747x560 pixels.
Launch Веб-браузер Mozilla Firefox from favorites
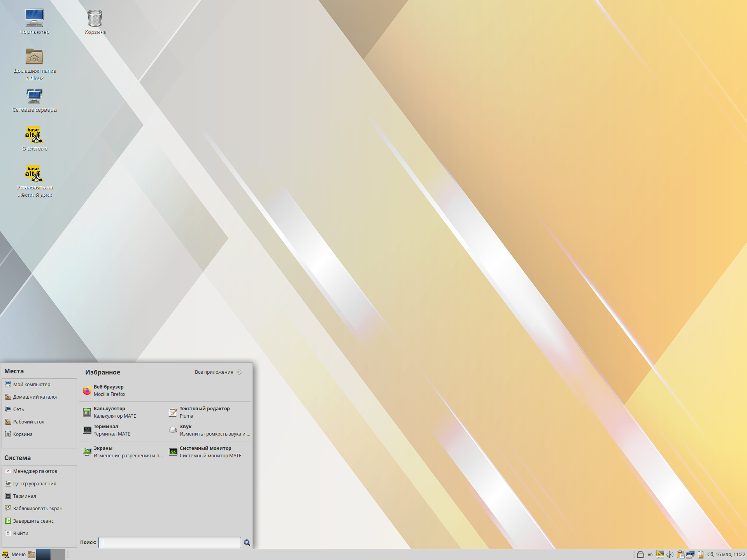pyautogui.click(x=166, y=390)
